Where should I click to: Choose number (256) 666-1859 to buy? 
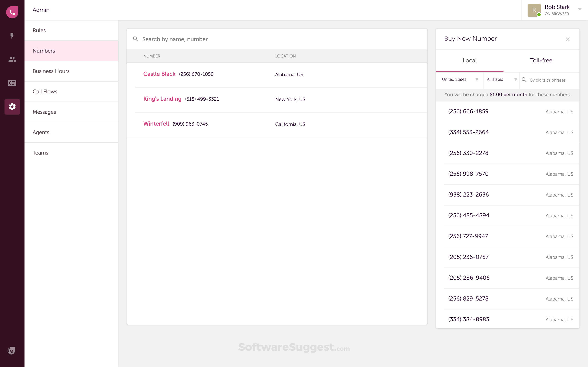click(x=468, y=111)
